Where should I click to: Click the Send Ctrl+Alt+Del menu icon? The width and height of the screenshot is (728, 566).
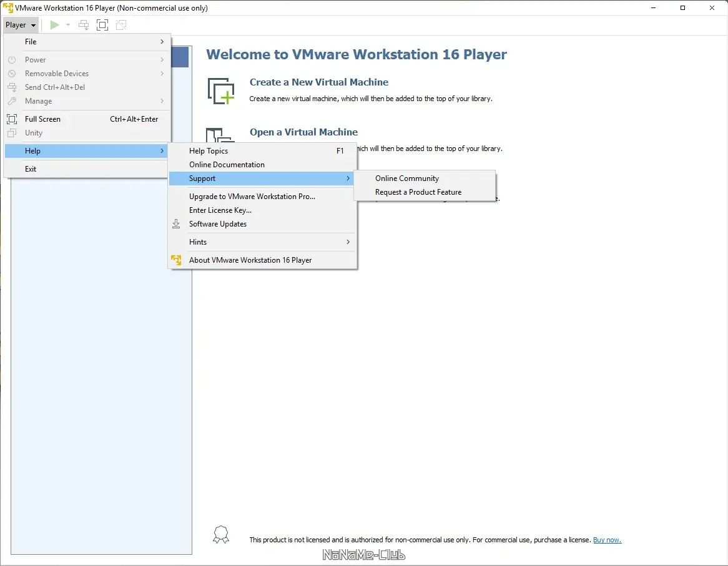pos(12,87)
